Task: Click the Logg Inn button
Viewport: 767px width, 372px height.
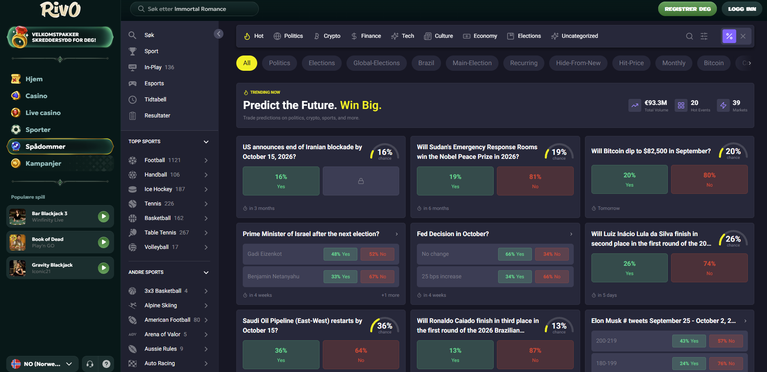Action: pos(742,9)
